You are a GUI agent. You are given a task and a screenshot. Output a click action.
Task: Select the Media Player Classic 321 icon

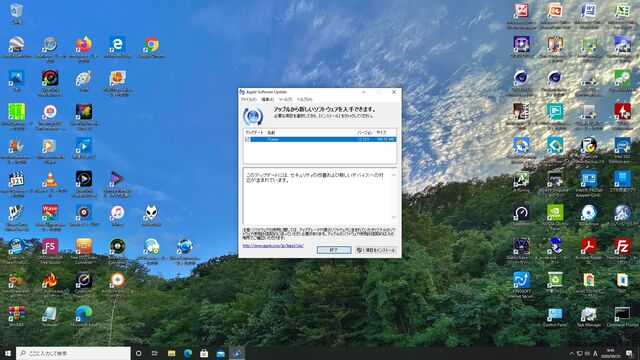[16, 179]
